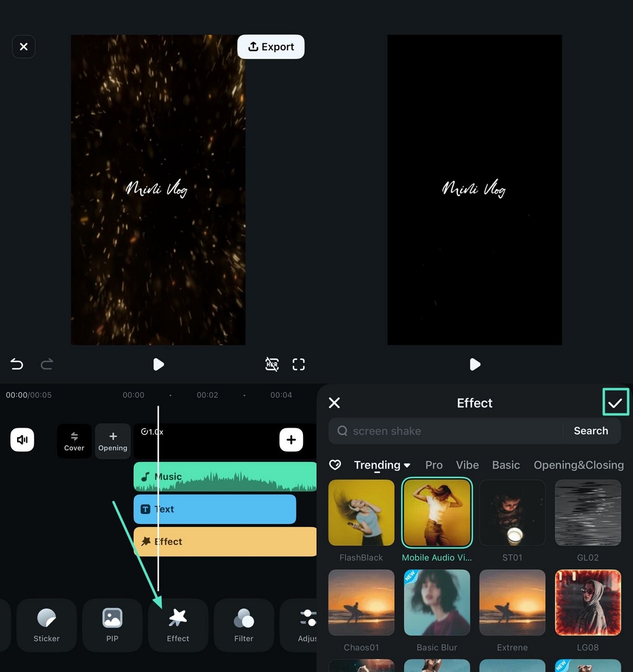
Task: Click the Mini Vlog text in left preview
Action: pyautogui.click(x=156, y=188)
